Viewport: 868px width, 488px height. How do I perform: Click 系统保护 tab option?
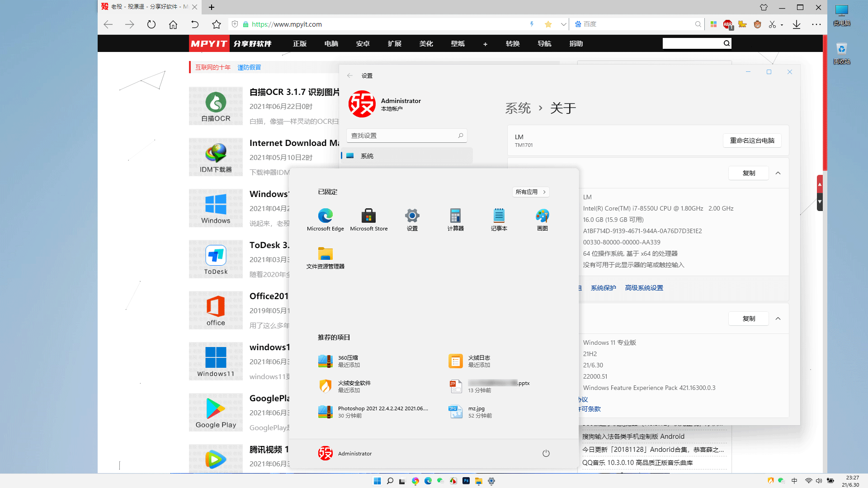tap(603, 287)
